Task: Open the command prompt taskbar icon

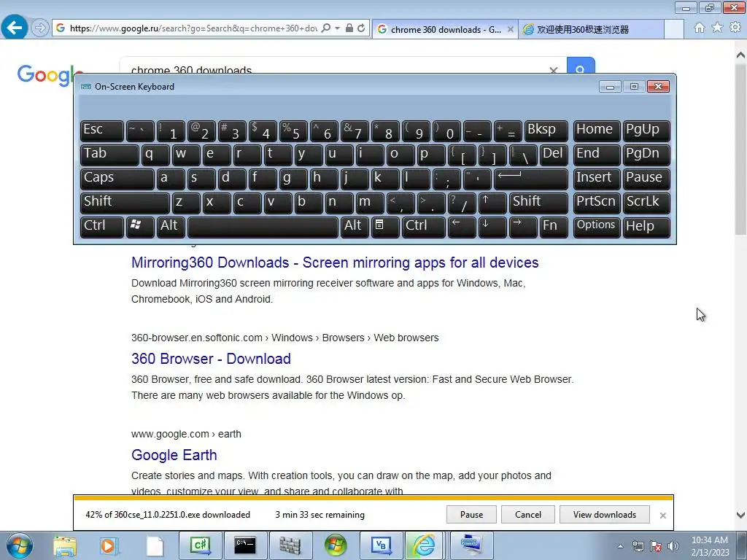Action: coord(245,545)
